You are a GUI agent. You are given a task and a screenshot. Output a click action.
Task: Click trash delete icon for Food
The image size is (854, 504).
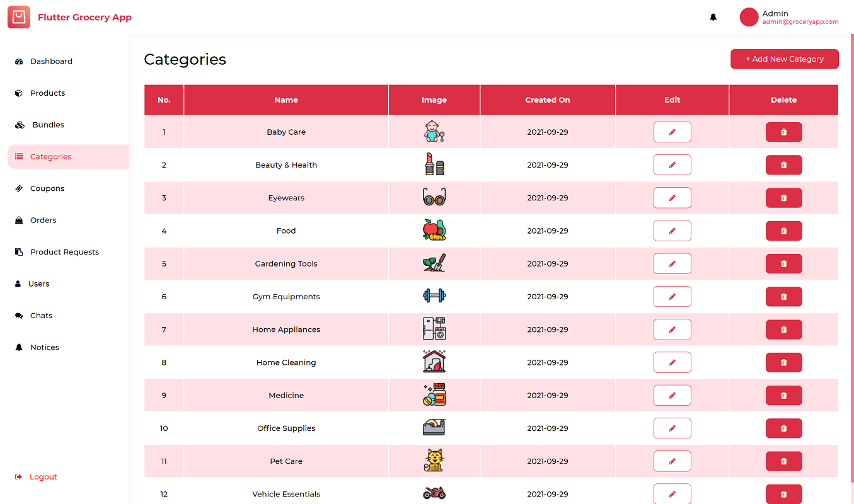pyautogui.click(x=783, y=231)
